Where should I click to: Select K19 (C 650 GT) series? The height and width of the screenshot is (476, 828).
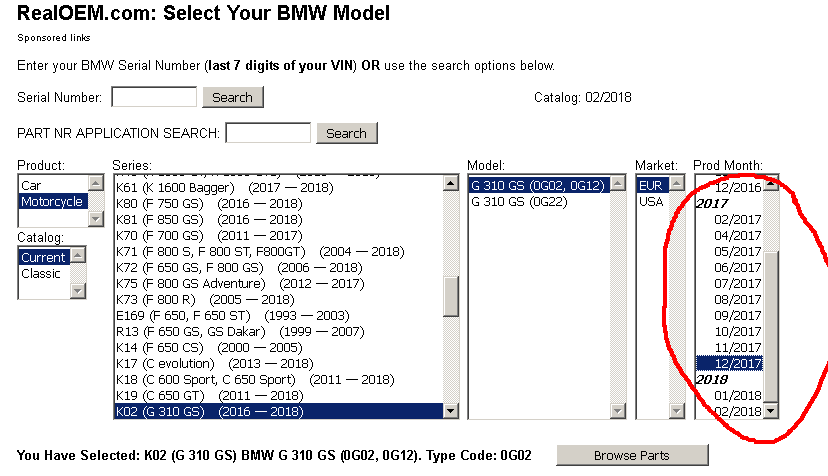tap(279, 396)
